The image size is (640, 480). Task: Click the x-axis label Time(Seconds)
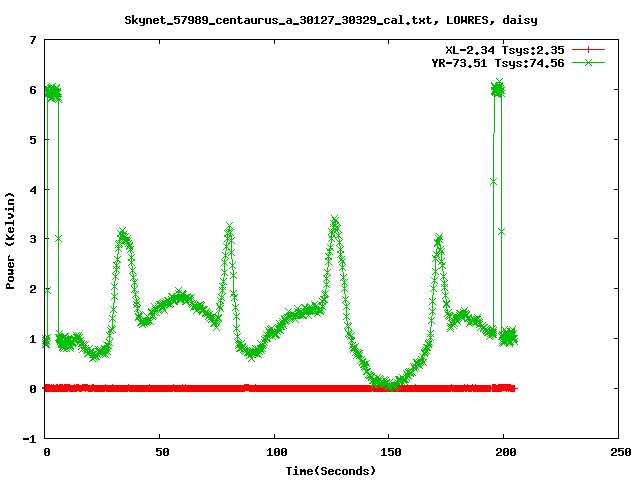[x=331, y=471]
